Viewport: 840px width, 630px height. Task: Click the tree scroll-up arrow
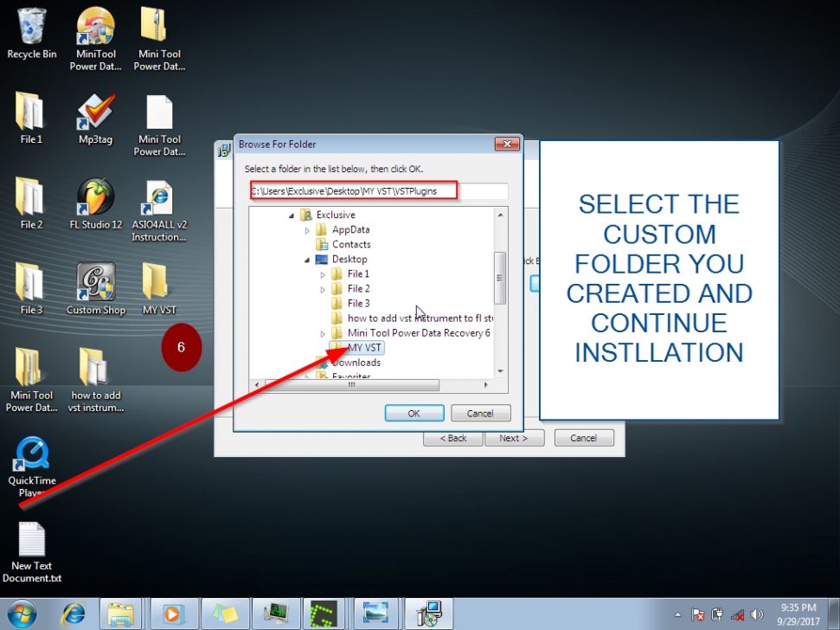pyautogui.click(x=500, y=215)
